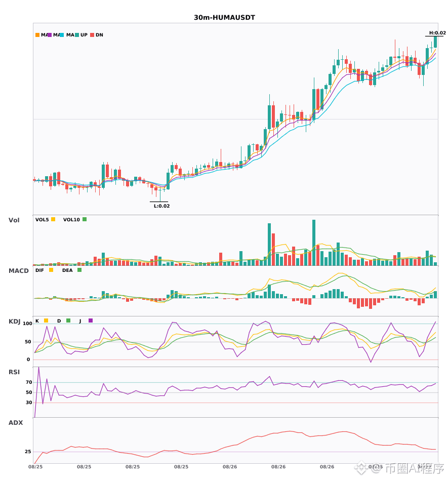Click the 30m-HUMAUSDT chart title
Viewport: 448px width, 481px height.
(224, 18)
